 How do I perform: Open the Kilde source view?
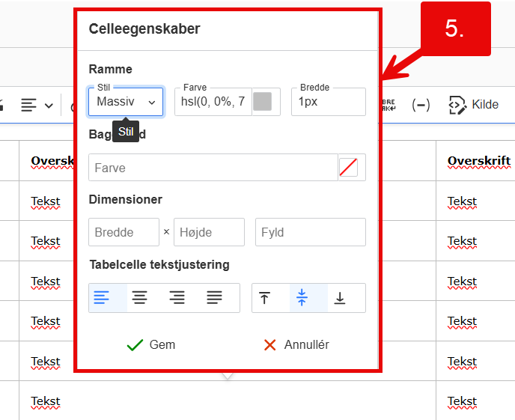click(473, 105)
